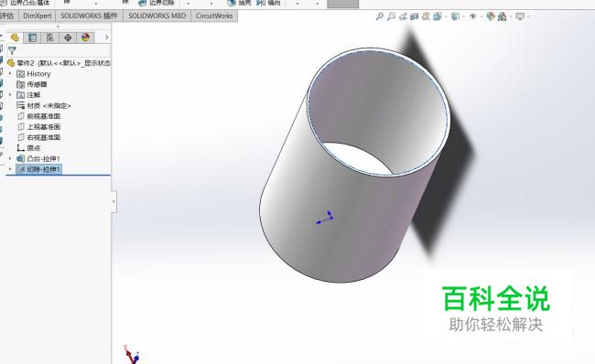The image size is (595, 364).
Task: Open the FeatureManager design tree tab
Action: [15, 37]
